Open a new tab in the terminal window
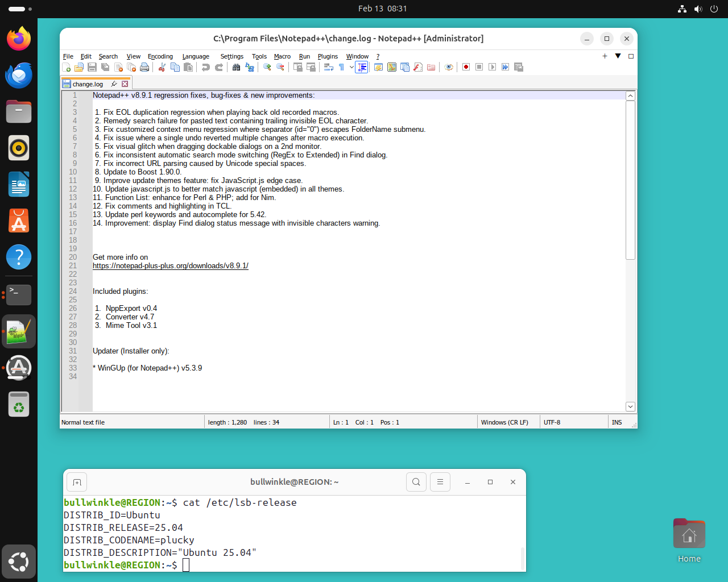The image size is (728, 582). 77,482
